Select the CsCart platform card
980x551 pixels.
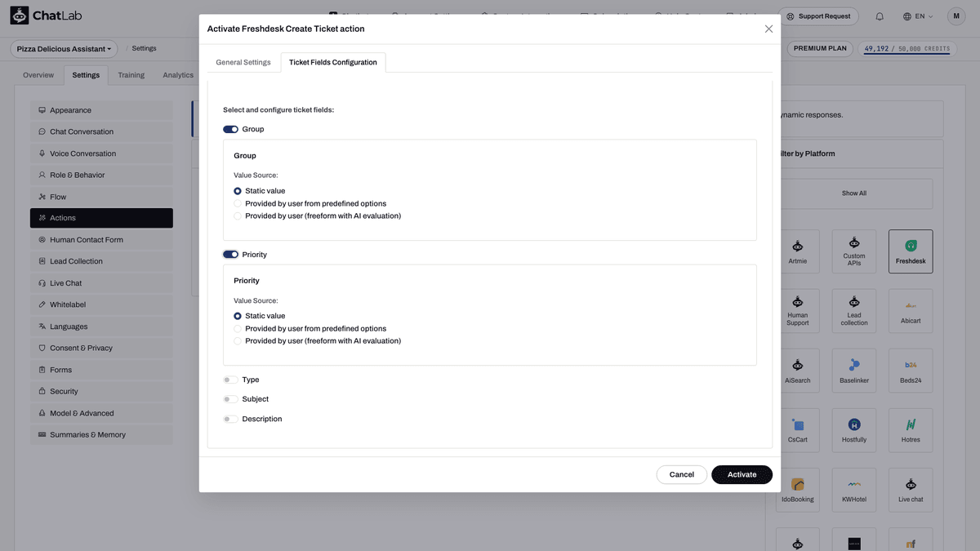pyautogui.click(x=798, y=430)
